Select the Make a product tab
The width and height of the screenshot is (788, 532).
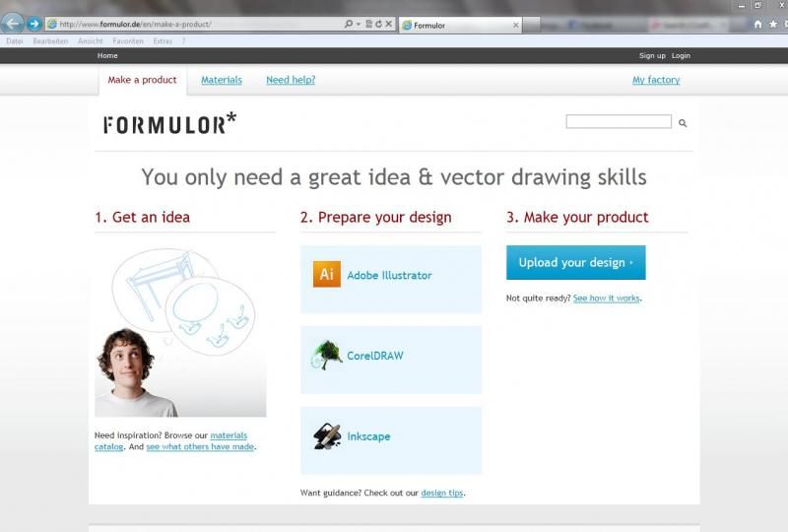pos(142,80)
